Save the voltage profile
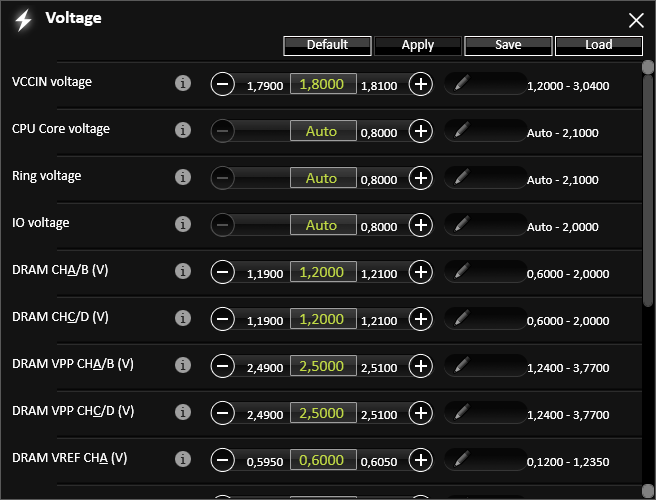The height and width of the screenshot is (500, 656). point(508,45)
